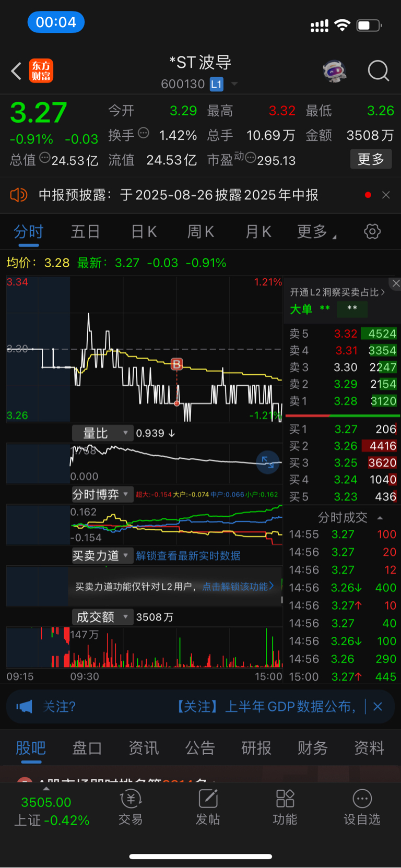Open the 成交额 indicator dropdown
This screenshot has width=401, height=868.
102,617
